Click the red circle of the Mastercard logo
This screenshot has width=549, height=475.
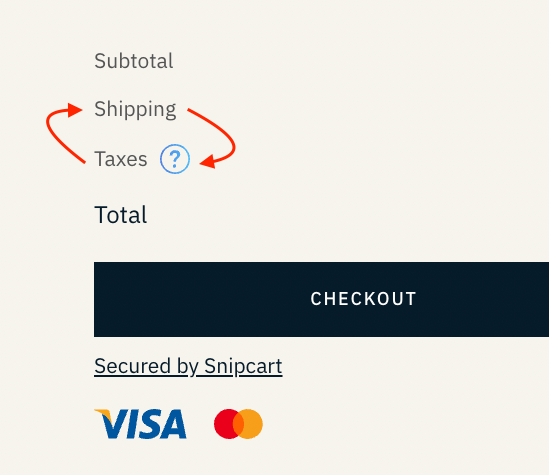pos(224,424)
